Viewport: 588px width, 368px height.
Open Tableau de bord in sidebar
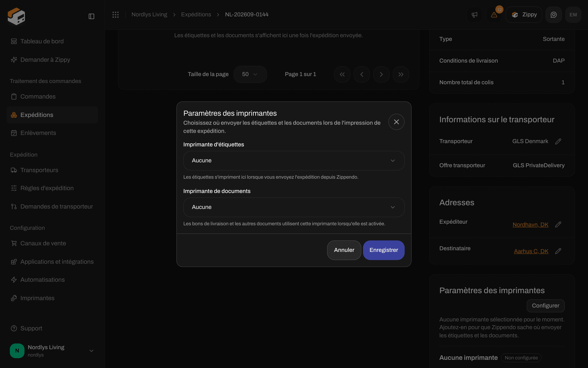pyautogui.click(x=52, y=41)
